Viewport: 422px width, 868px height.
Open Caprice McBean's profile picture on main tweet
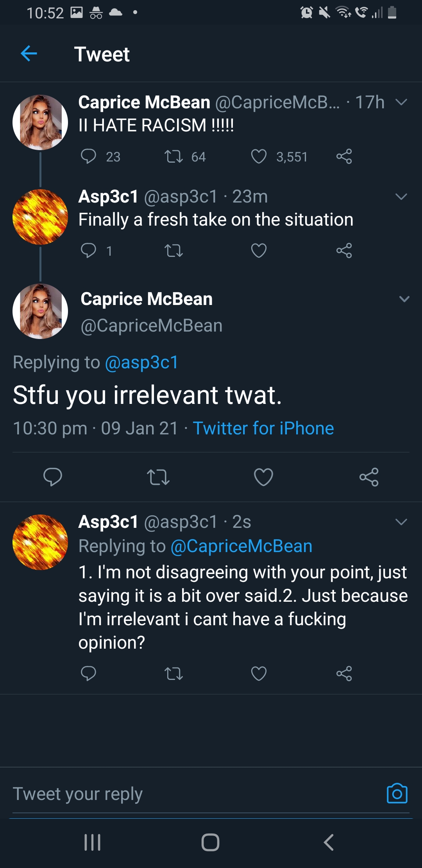(x=40, y=311)
